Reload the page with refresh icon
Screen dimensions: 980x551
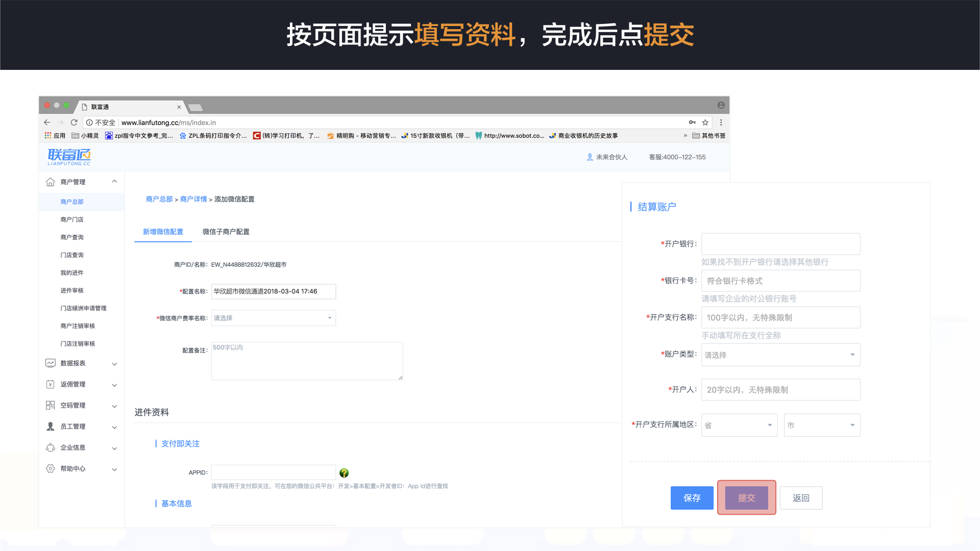pos(74,122)
